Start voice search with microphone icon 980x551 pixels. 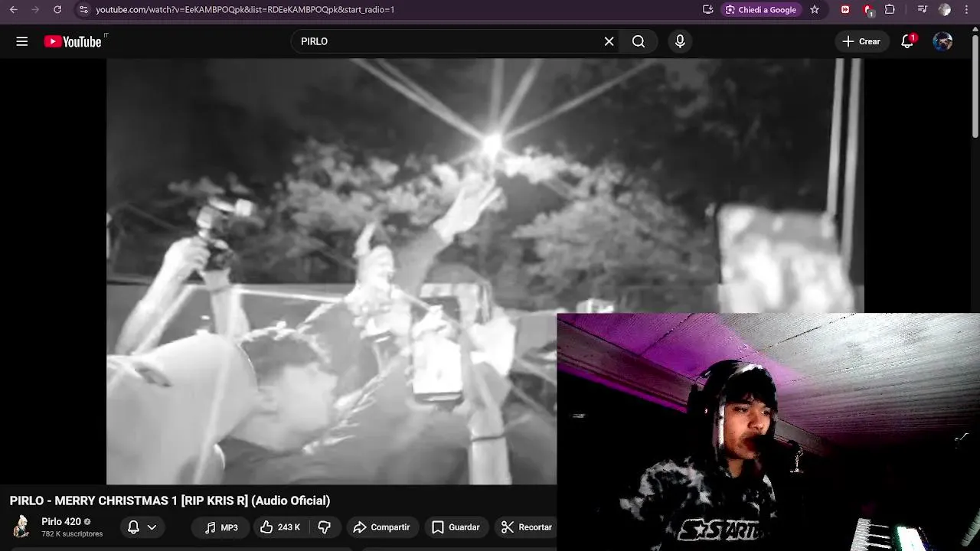(680, 41)
